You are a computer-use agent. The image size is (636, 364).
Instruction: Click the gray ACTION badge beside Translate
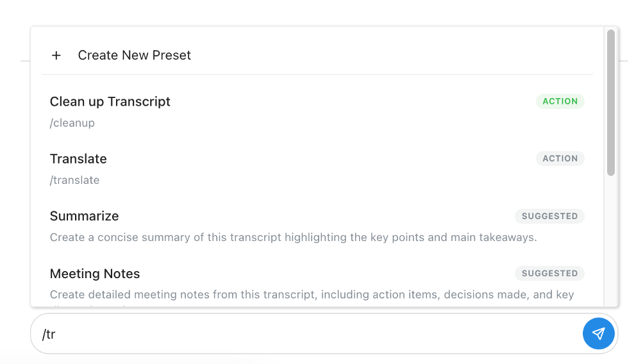560,158
